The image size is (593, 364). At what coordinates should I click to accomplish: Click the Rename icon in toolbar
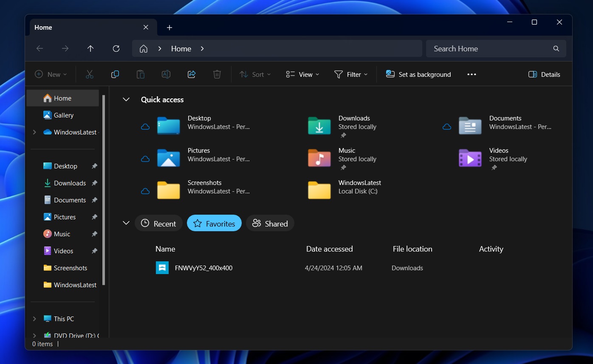coord(166,74)
